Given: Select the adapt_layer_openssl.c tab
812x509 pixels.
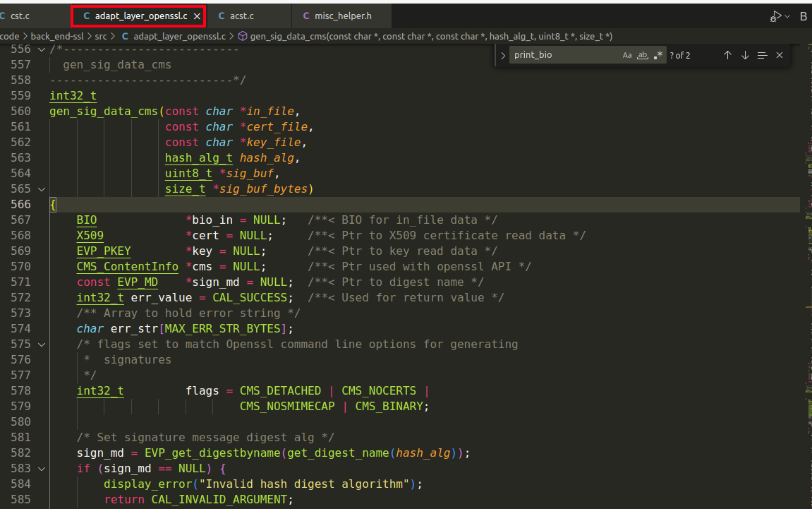Looking at the screenshot, I should click(138, 16).
